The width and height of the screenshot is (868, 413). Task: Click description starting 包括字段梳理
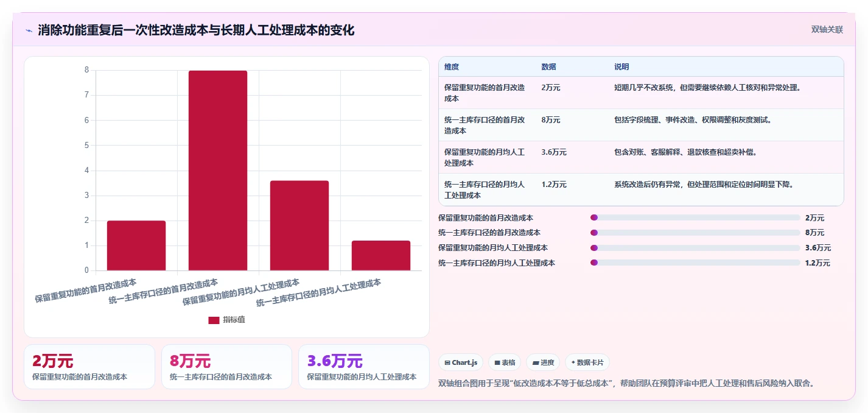pos(693,120)
